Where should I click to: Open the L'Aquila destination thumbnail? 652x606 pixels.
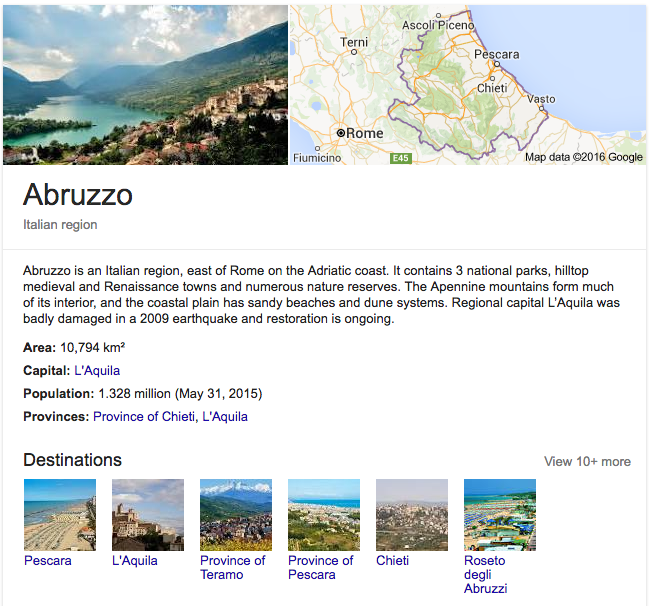[148, 515]
